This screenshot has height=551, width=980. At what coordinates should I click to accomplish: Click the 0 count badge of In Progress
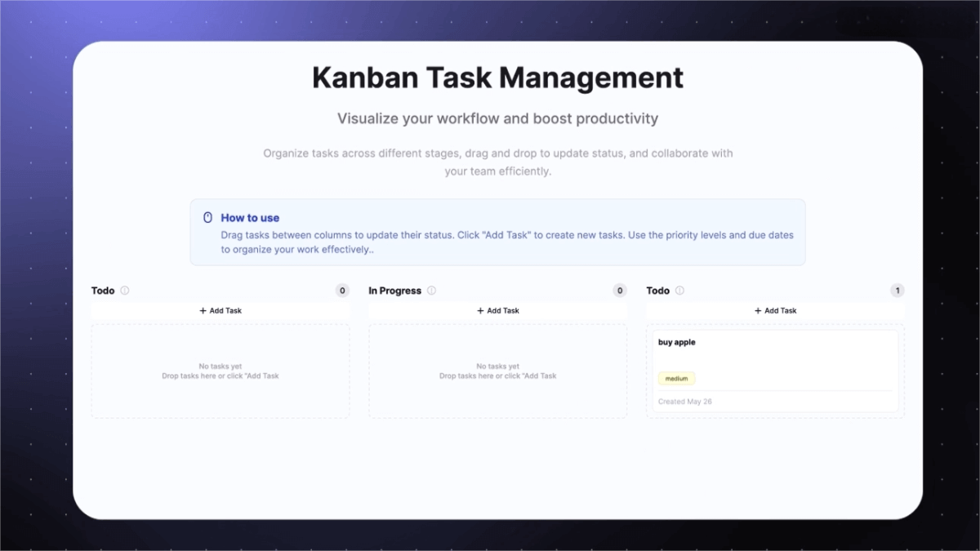point(620,291)
